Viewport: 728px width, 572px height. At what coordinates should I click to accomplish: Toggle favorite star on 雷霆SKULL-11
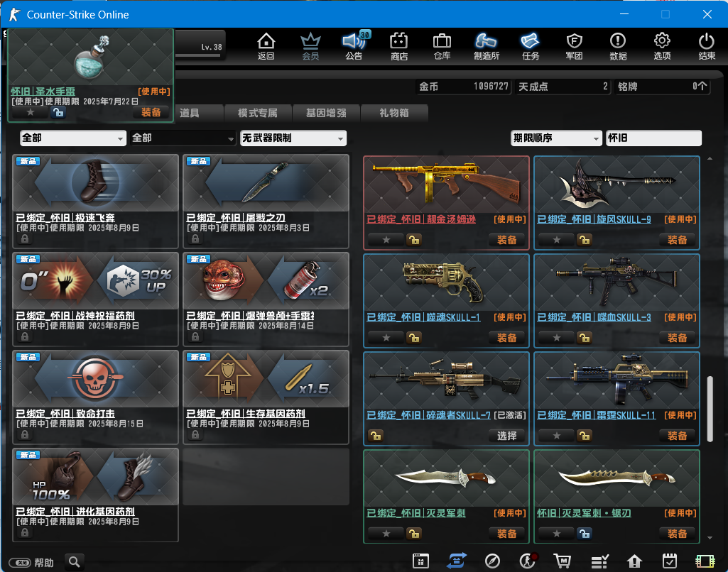click(557, 436)
